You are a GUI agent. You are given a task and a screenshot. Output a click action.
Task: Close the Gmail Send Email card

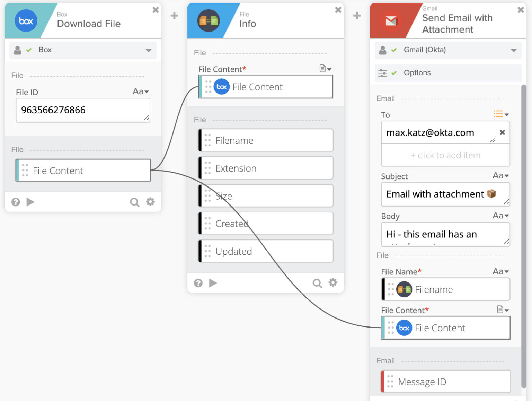pos(521,10)
